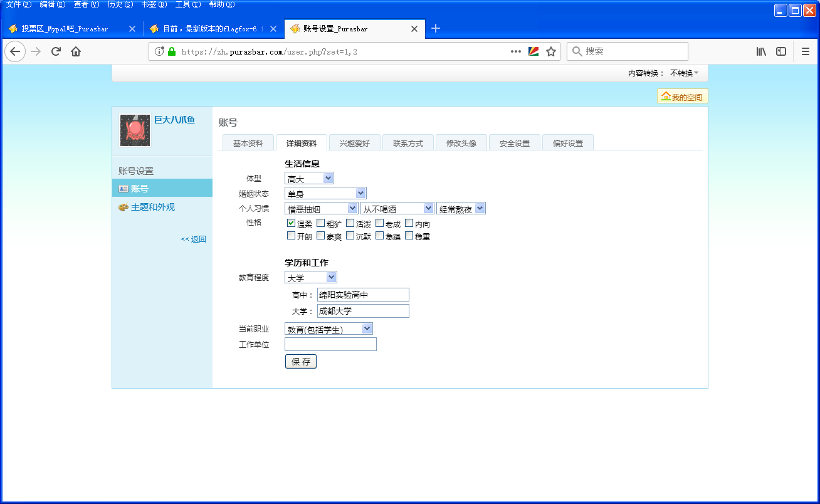Image resolution: width=820 pixels, height=504 pixels.
Task: Open the 历史 menu in menu bar
Action: [119, 4]
